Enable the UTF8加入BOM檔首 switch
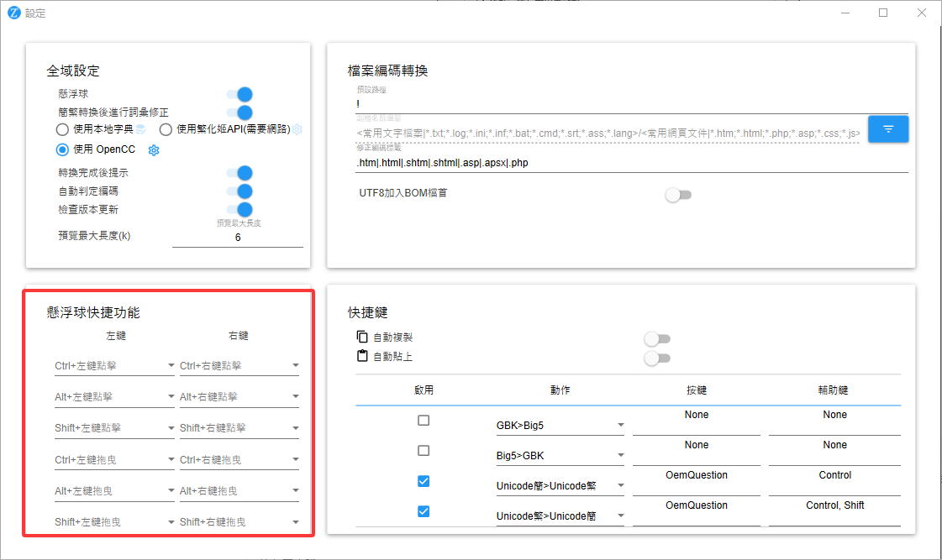This screenshot has height=560, width=942. click(677, 195)
